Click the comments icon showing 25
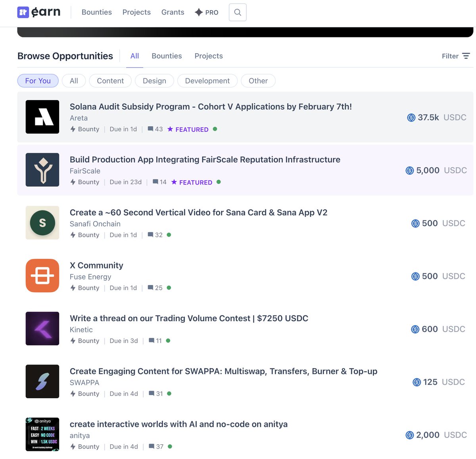 click(150, 287)
